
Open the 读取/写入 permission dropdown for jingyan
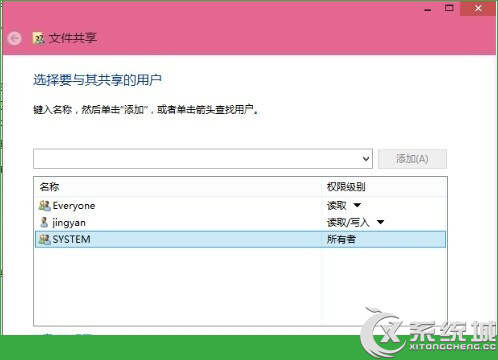coord(380,222)
